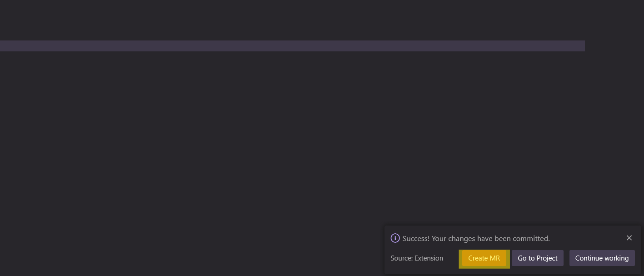Close the toast using the X icon

629,238
